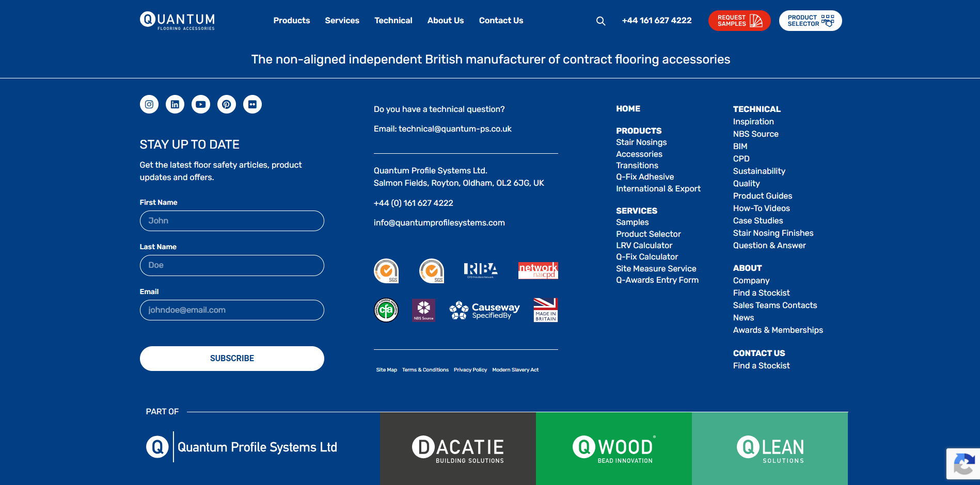Click the RIBA CPD logo
Image resolution: width=980 pixels, height=485 pixels.
click(x=481, y=270)
